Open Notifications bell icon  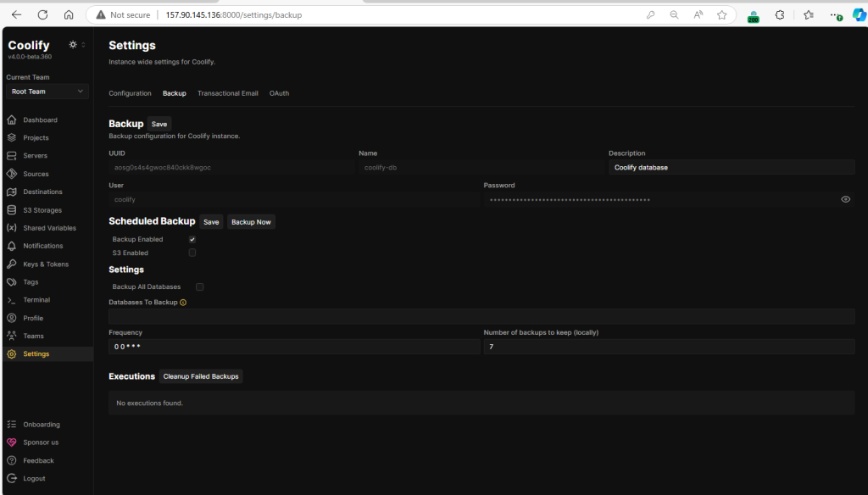12,246
